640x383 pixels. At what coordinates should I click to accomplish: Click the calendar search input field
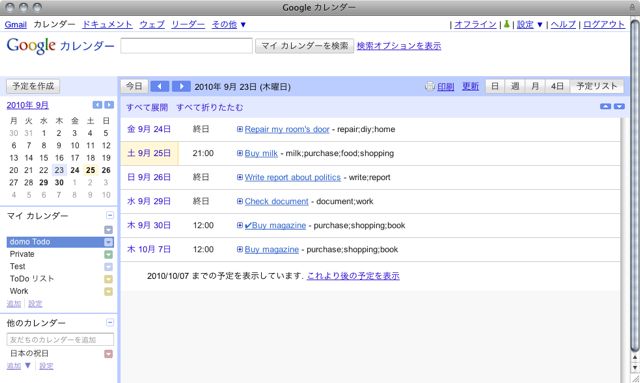pyautogui.click(x=187, y=46)
